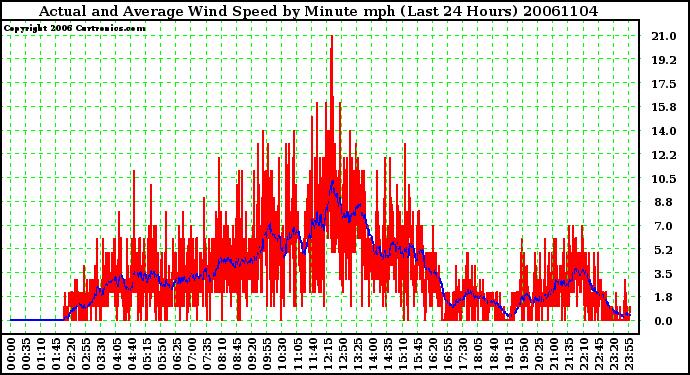Viewport: 690px width, 375px height.
Task: Click the 02:20 time label
Action: tap(71, 354)
